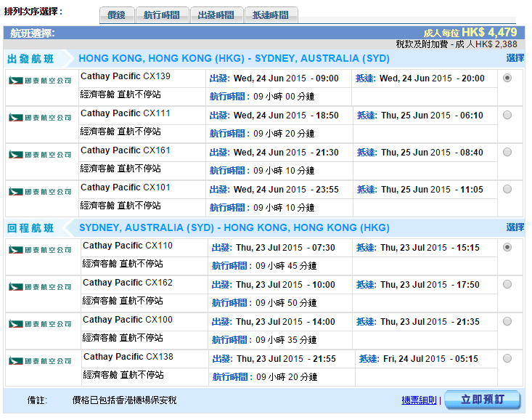Choose return flight CX100 radio option
Image resolution: width=532 pixels, height=420 pixels.
(x=507, y=321)
